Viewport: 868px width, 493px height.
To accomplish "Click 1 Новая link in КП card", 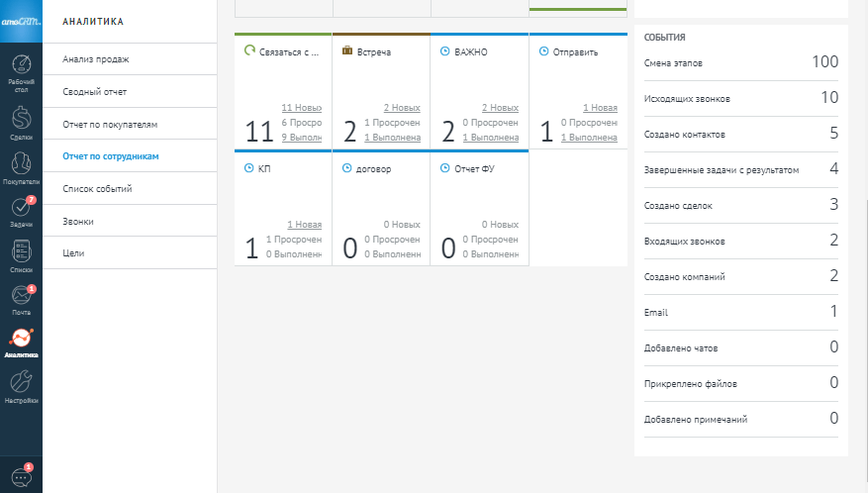I will click(304, 225).
